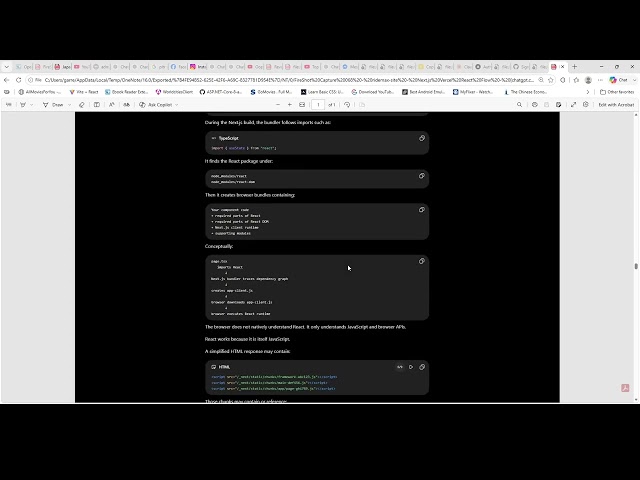The height and width of the screenshot is (480, 640).
Task: Open the highlight color dropdown arrow
Action: click(32, 105)
